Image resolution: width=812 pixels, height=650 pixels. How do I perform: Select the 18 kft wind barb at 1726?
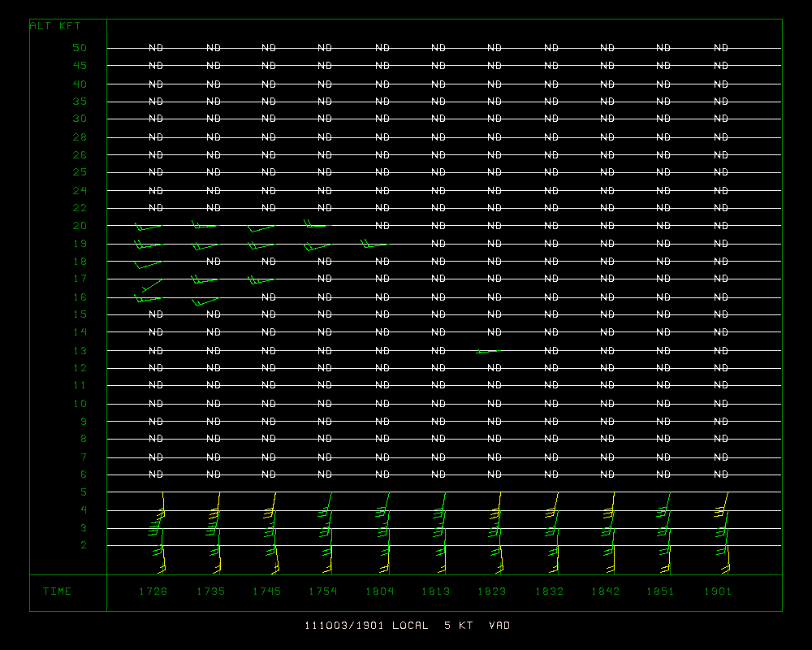[148, 263]
